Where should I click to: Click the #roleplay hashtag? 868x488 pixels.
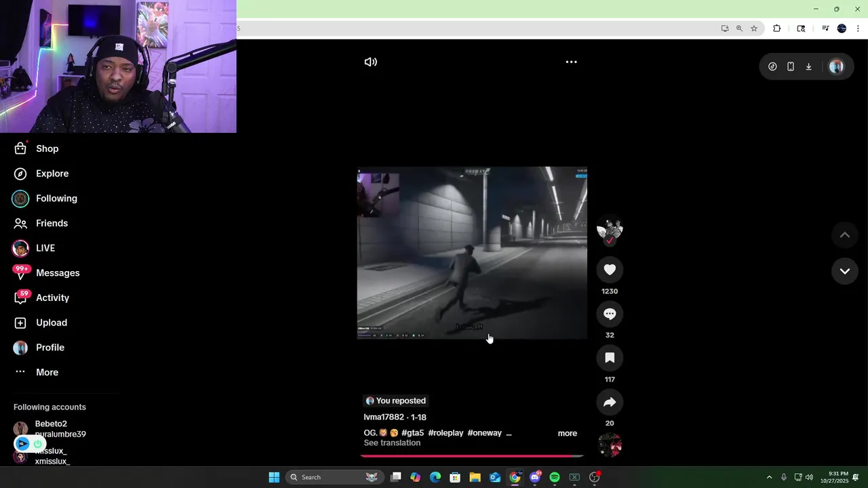tap(446, 433)
